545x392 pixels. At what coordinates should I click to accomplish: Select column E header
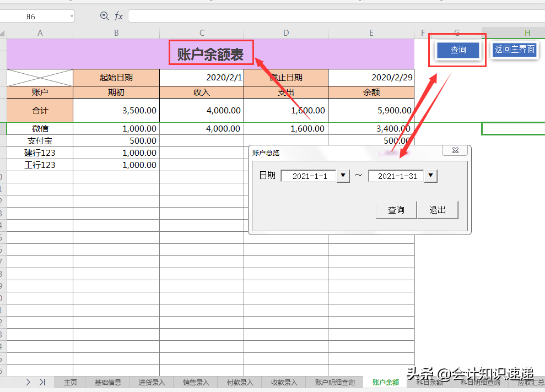tap(371, 33)
